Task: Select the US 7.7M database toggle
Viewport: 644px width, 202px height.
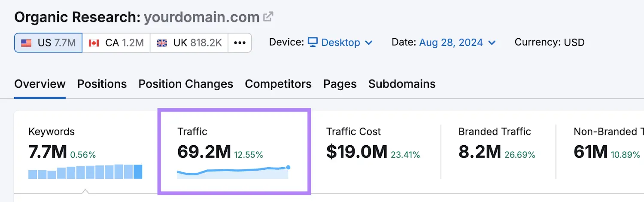Action: (48, 43)
